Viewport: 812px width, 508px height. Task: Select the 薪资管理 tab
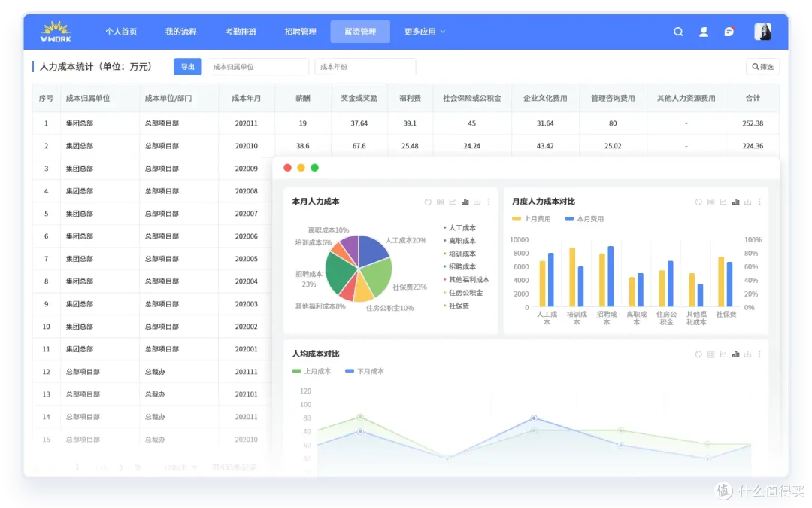(x=360, y=32)
